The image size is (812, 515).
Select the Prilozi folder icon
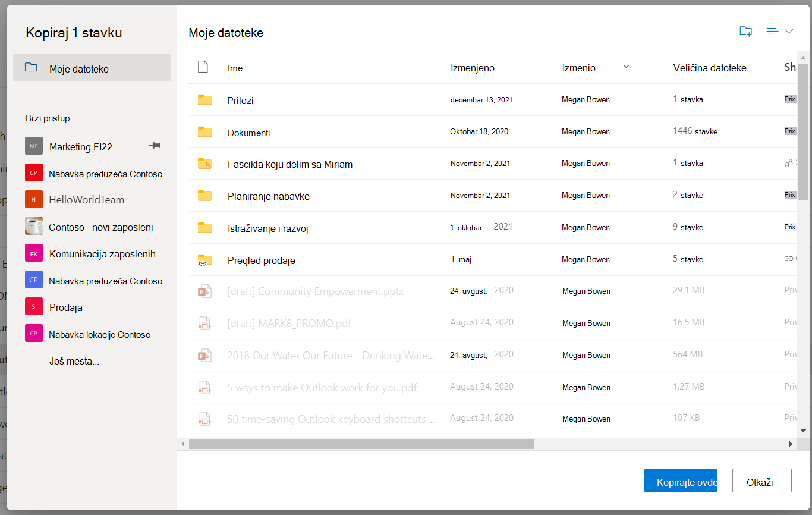[x=204, y=100]
